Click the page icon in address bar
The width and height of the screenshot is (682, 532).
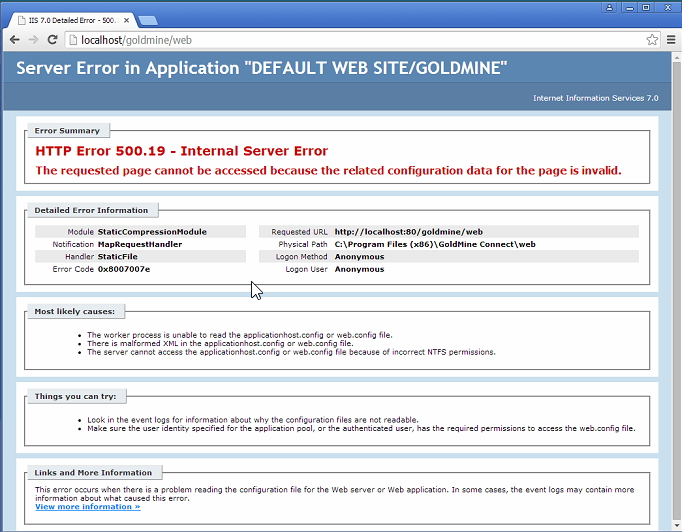tap(73, 40)
